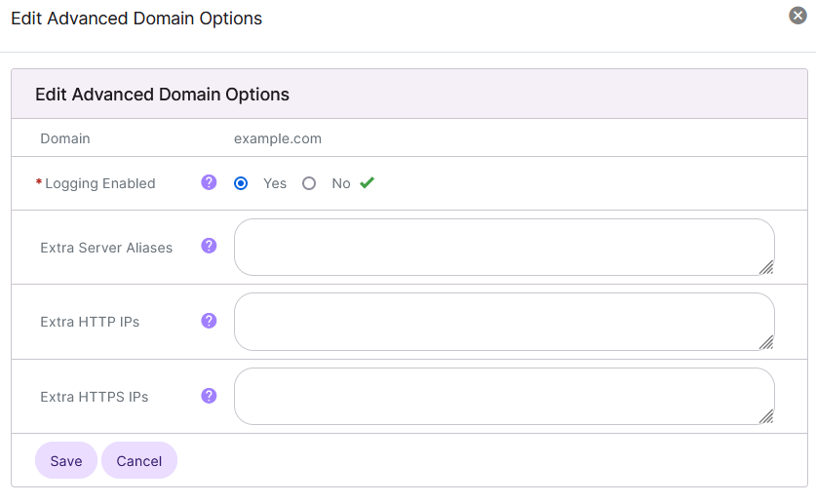The image size is (816, 504).
Task: Focus the Extra Server Aliases text area
Action: (x=504, y=247)
